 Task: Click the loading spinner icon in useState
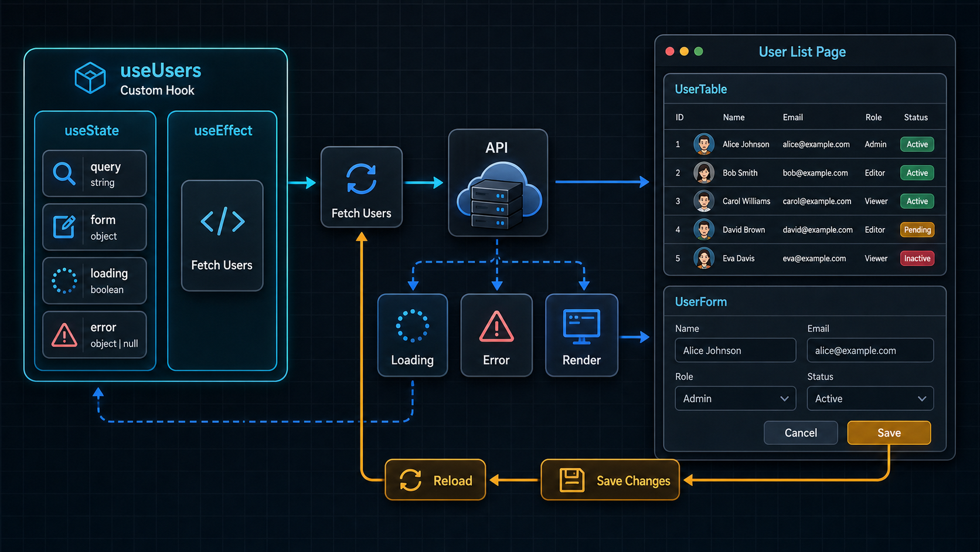(x=64, y=281)
